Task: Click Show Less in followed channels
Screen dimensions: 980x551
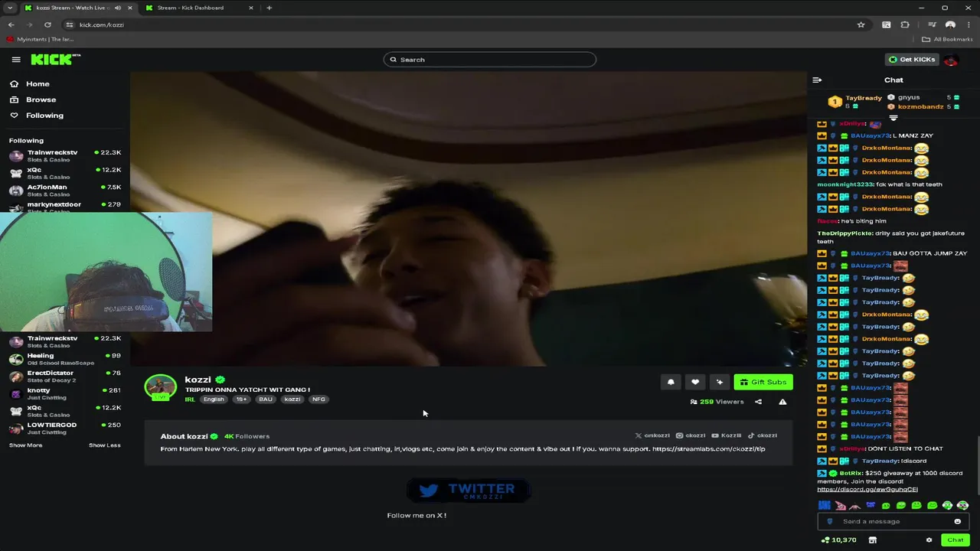Action: [104, 445]
